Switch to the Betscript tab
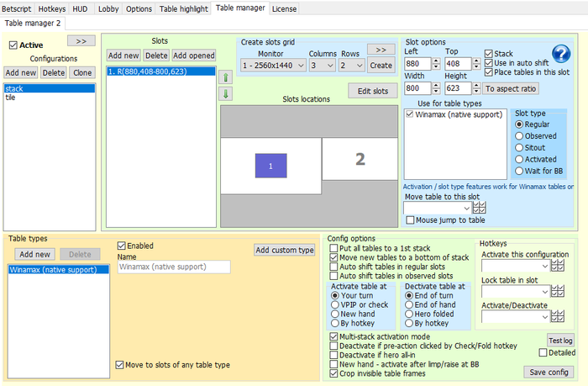 17,8
